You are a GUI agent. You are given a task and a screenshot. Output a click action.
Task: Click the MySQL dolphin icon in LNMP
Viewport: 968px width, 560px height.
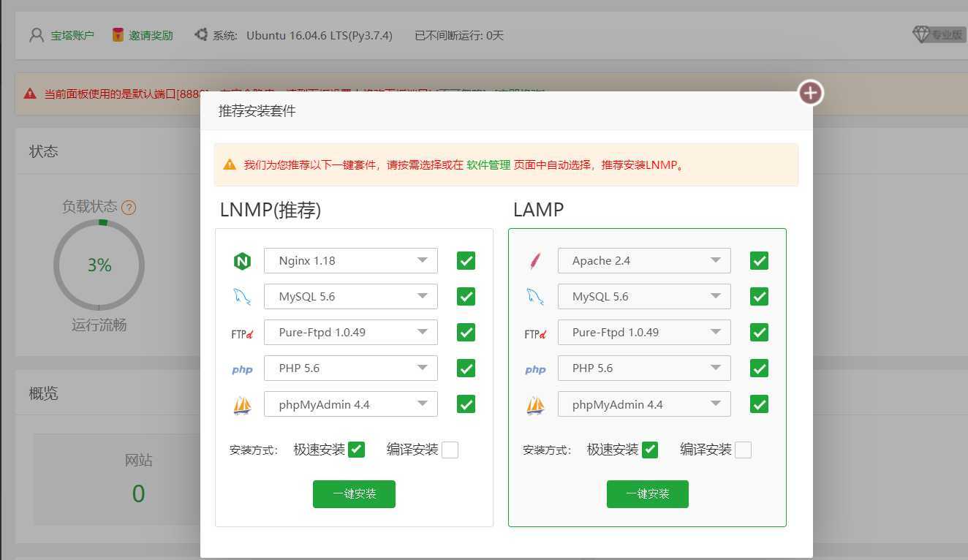tap(242, 297)
